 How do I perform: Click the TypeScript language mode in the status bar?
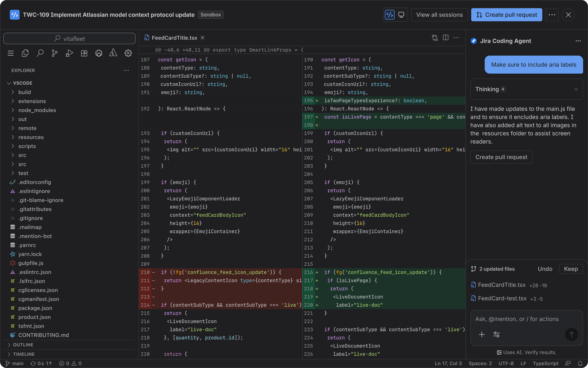click(x=546, y=363)
